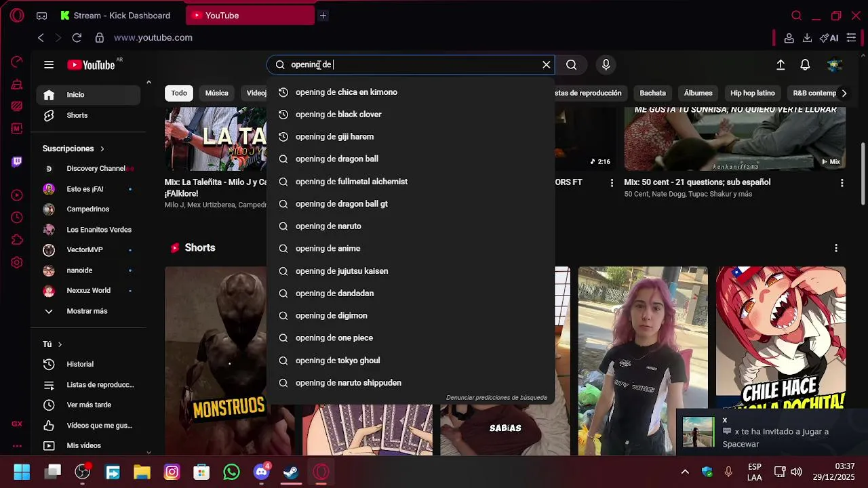The height and width of the screenshot is (488, 868).
Task: Open the pink-haired girl Shorts thumbnail
Action: coord(643,361)
